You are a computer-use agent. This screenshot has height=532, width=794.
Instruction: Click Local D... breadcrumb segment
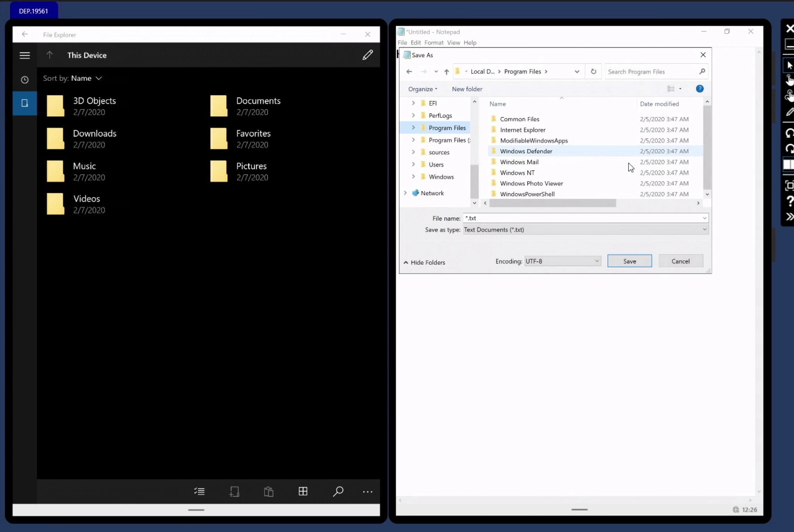pyautogui.click(x=482, y=71)
